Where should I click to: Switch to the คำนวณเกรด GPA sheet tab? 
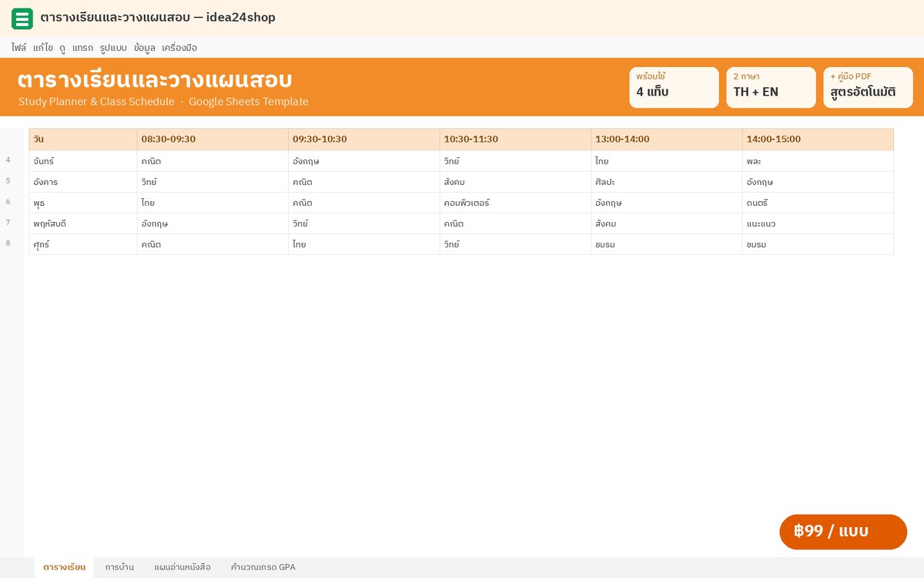click(x=263, y=567)
